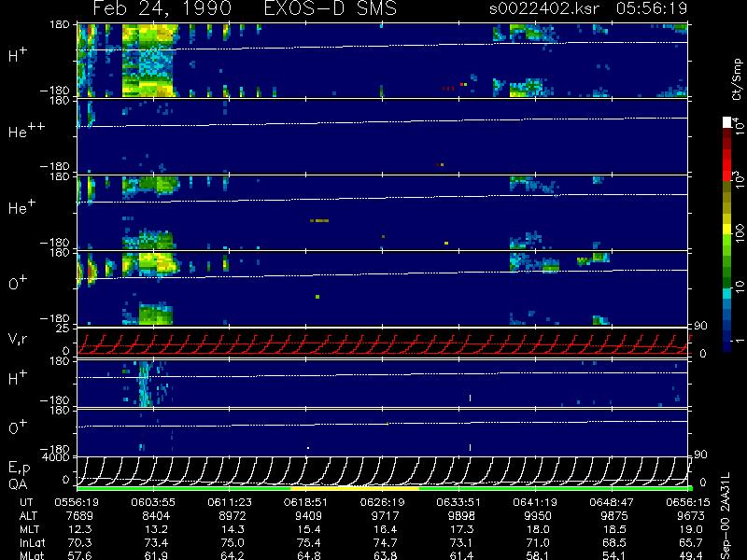Click InLat value '73.1'
This screenshot has width=747, height=560.
461,542
